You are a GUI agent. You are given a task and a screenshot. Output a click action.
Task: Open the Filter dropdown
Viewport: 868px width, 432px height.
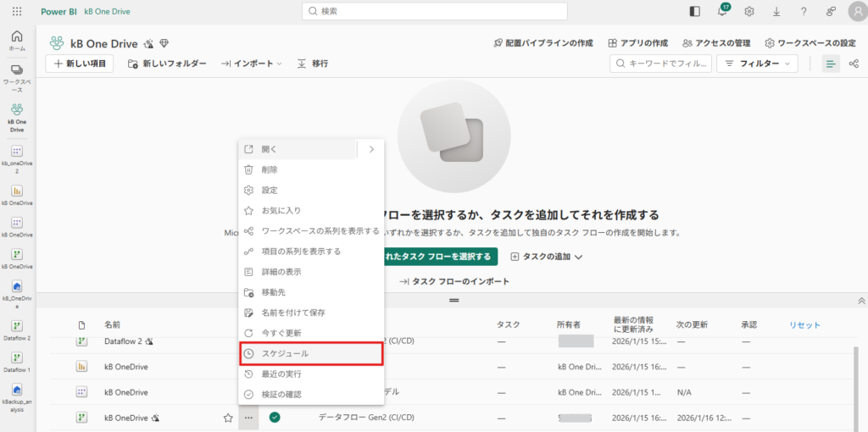pyautogui.click(x=757, y=64)
